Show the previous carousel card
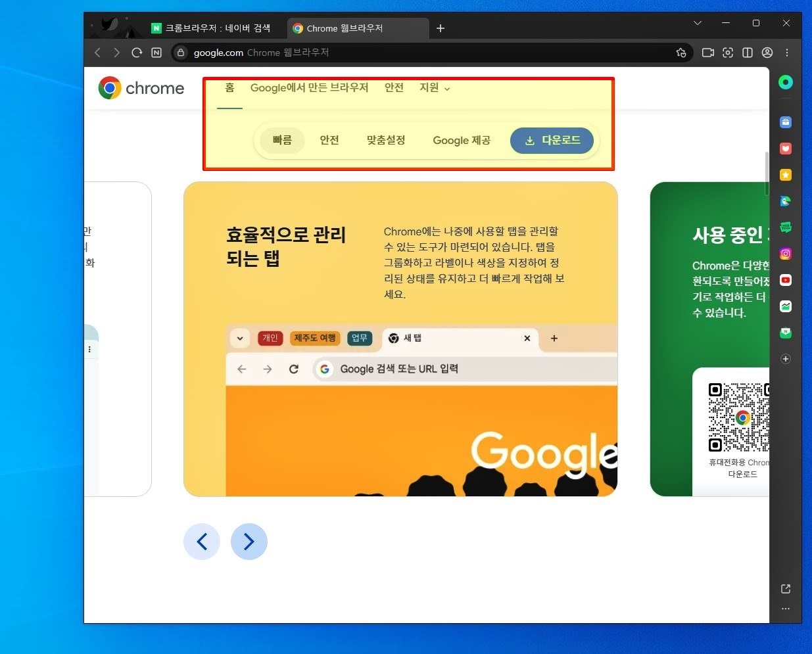812x654 pixels. pyautogui.click(x=202, y=542)
